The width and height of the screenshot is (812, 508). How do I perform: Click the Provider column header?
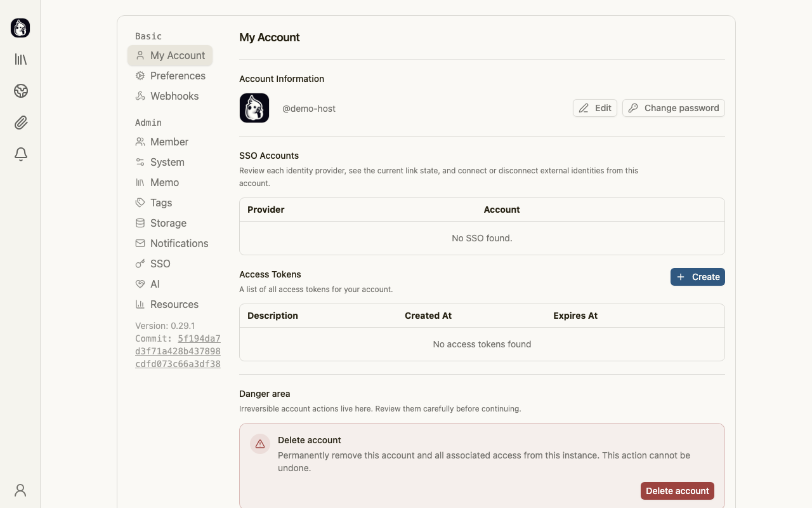tap(266, 210)
